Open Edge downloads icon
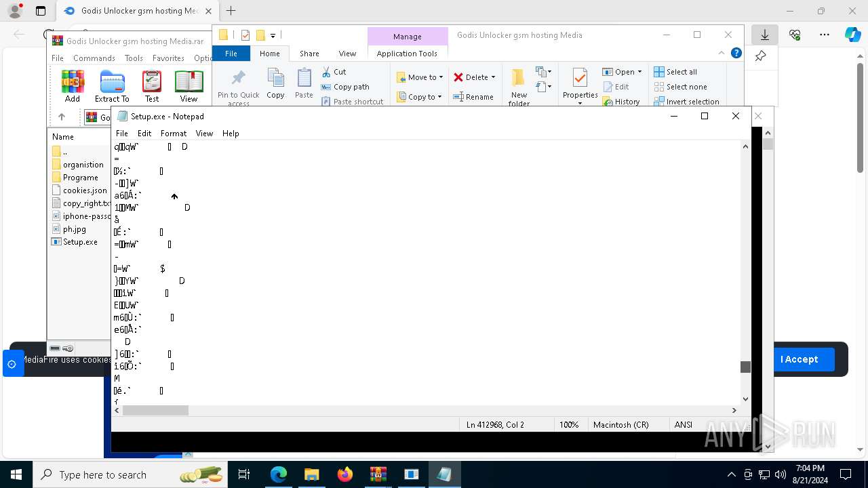868x488 pixels. [x=765, y=35]
